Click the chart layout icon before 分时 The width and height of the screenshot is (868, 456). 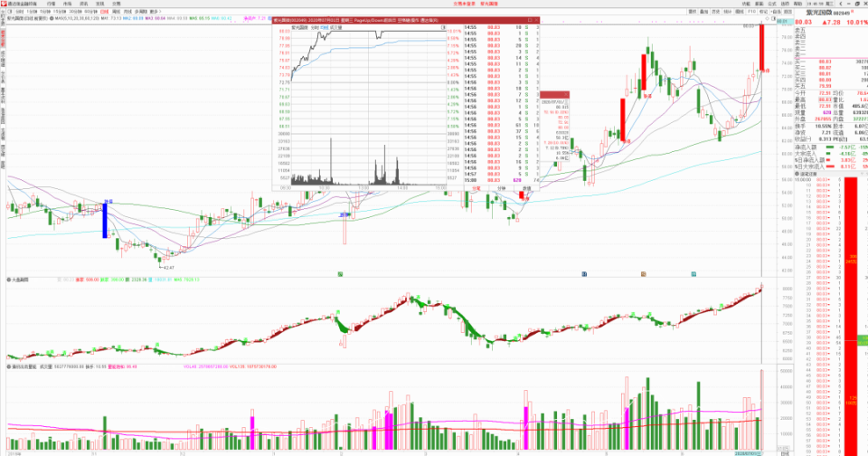[x=10, y=12]
